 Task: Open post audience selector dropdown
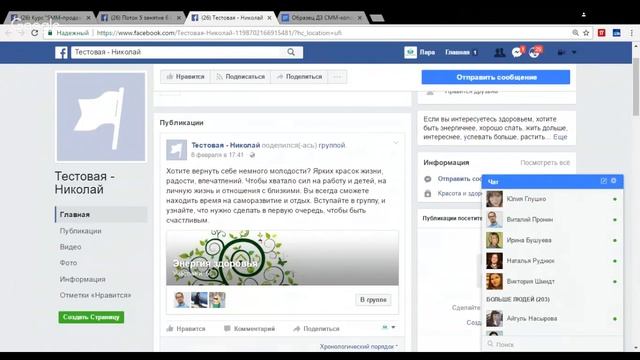click(x=389, y=327)
